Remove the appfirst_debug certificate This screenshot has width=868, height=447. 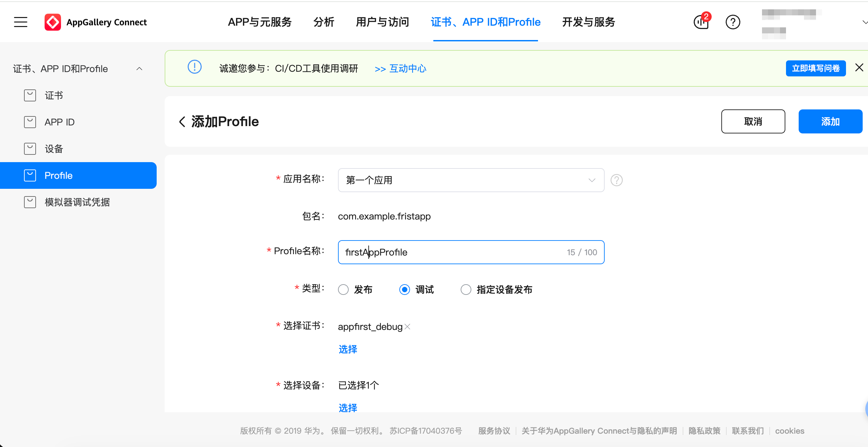click(407, 327)
